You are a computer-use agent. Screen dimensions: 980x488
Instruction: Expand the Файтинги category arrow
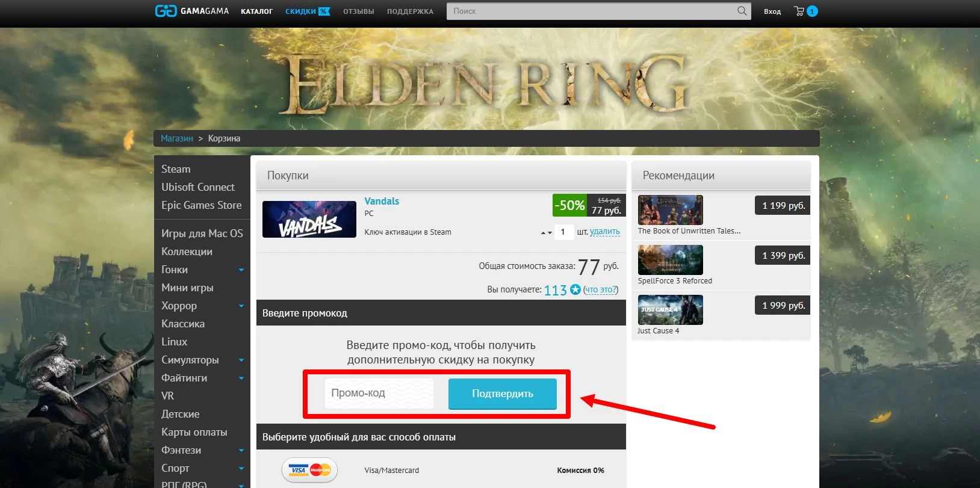click(241, 378)
